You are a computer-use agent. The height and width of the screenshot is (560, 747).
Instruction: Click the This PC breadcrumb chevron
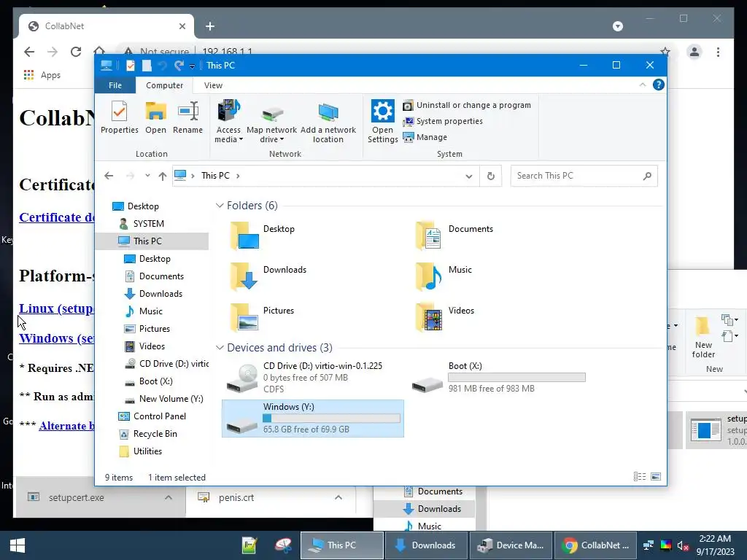(238, 176)
